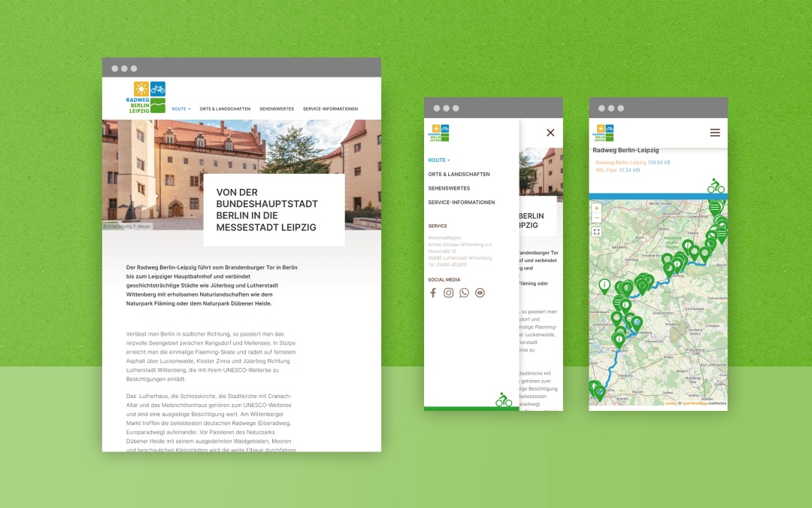Click the logo in map window
Viewport: 812px width, 508px height.
click(603, 132)
